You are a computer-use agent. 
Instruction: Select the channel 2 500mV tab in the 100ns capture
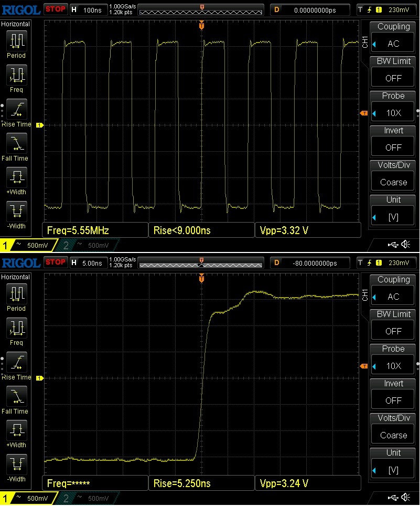87,245
